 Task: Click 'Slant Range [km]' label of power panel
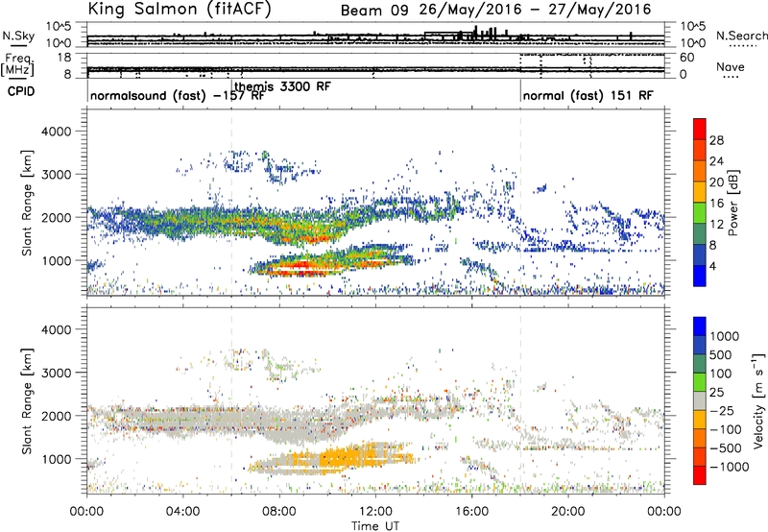pyautogui.click(x=27, y=203)
